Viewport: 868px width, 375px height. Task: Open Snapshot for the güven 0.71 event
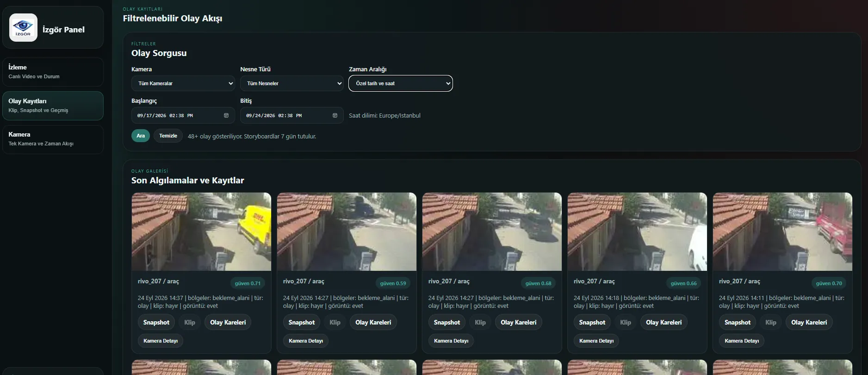156,322
